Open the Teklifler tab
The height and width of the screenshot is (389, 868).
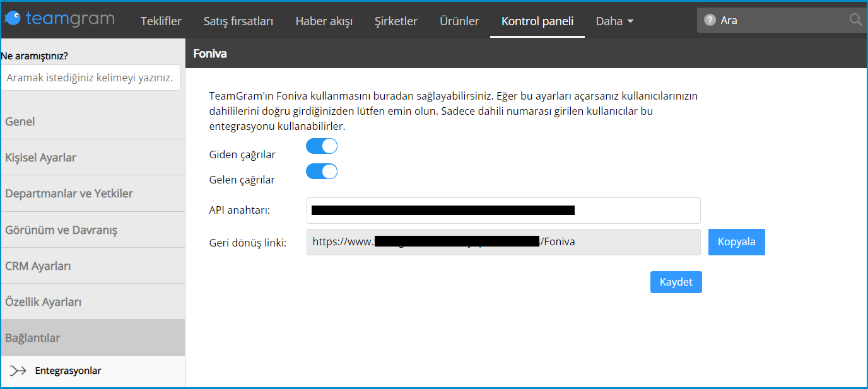coord(161,21)
